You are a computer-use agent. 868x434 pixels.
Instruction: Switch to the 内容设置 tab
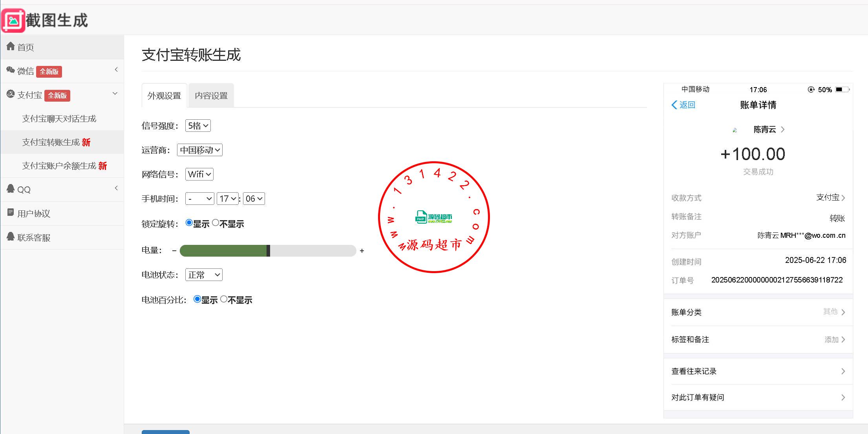(x=211, y=95)
